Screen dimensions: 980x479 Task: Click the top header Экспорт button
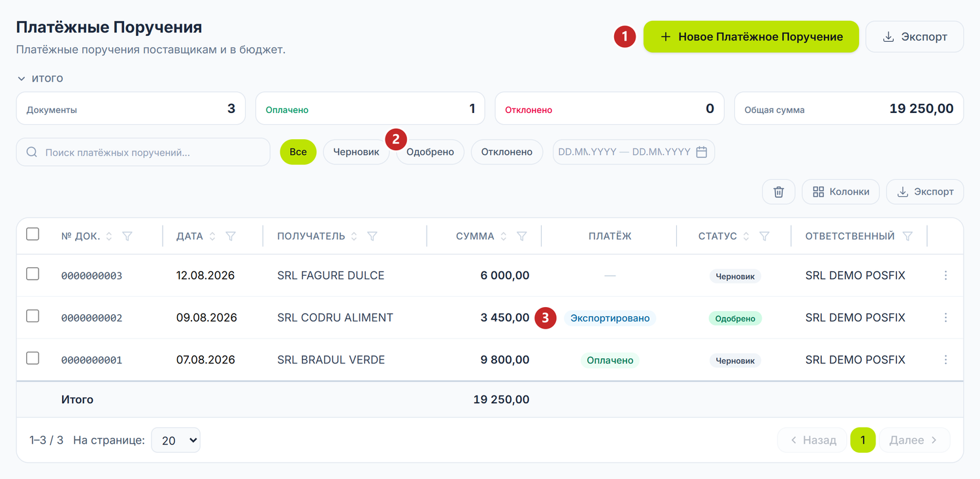tap(915, 37)
